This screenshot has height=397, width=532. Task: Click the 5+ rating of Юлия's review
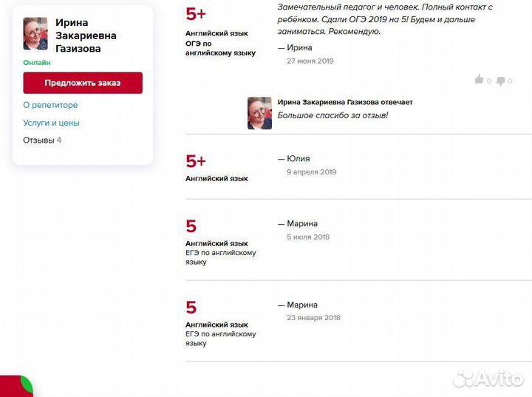point(196,161)
